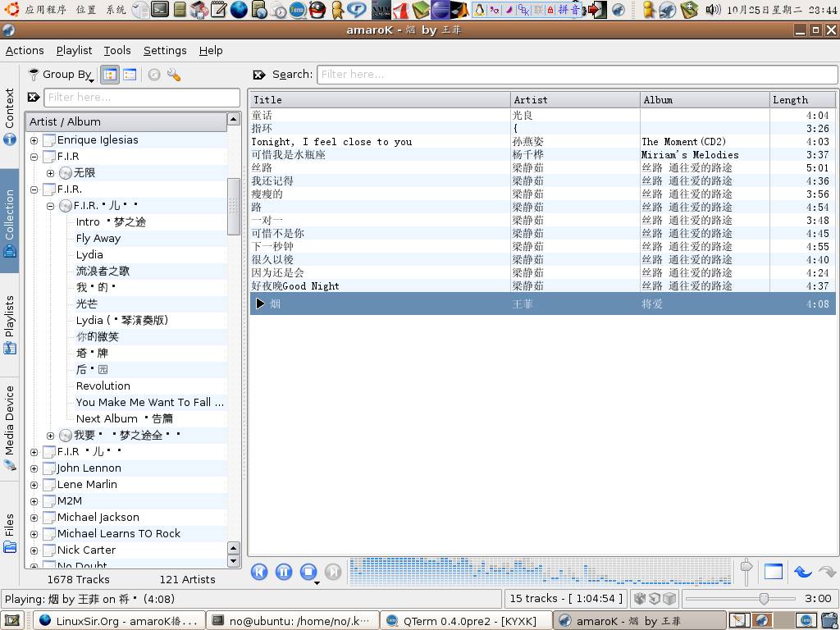Open the Settings menu
The width and height of the screenshot is (840, 630).
165,50
